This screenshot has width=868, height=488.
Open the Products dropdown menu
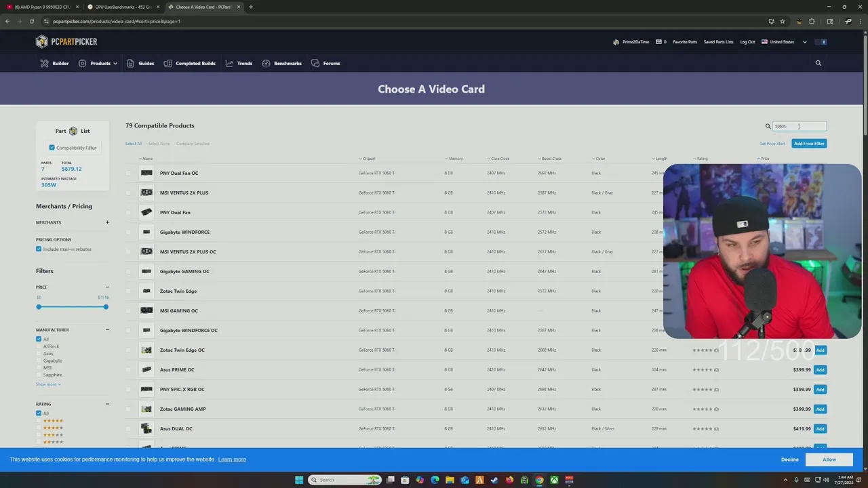point(98,63)
